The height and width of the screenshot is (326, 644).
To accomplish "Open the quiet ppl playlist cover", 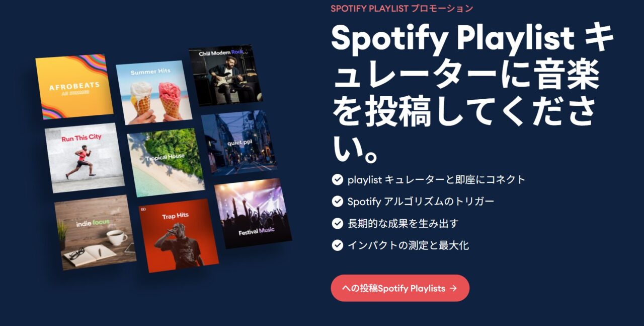I will [x=239, y=143].
